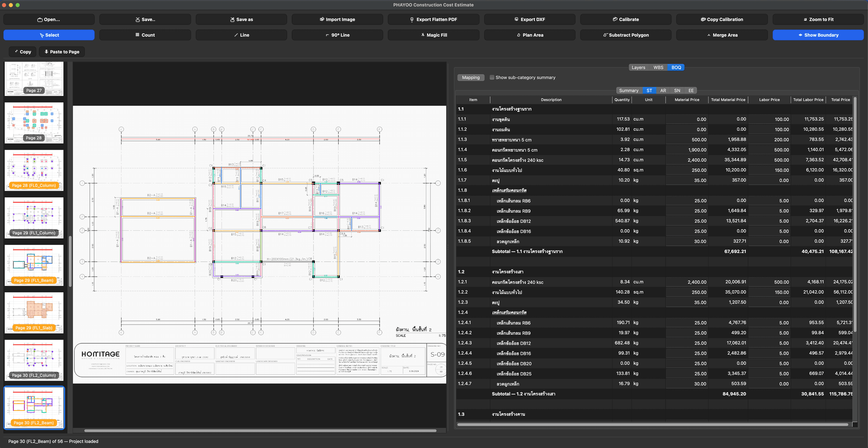Click the Mapping button
This screenshot has height=448, width=868.
[471, 77]
